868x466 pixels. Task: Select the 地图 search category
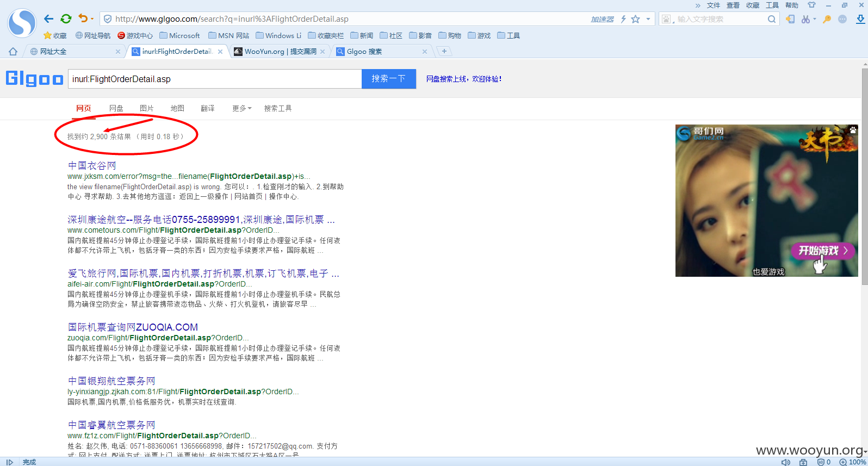(177, 108)
